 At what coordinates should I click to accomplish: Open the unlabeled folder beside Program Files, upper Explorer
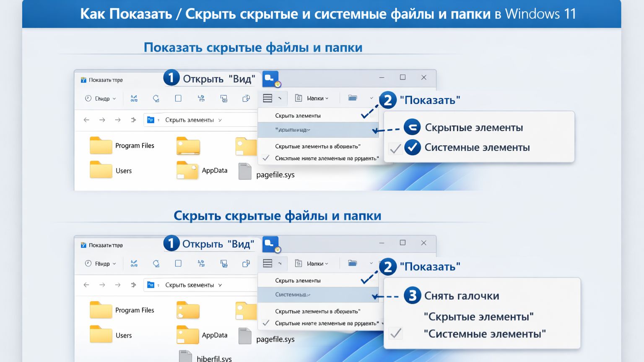point(188,146)
